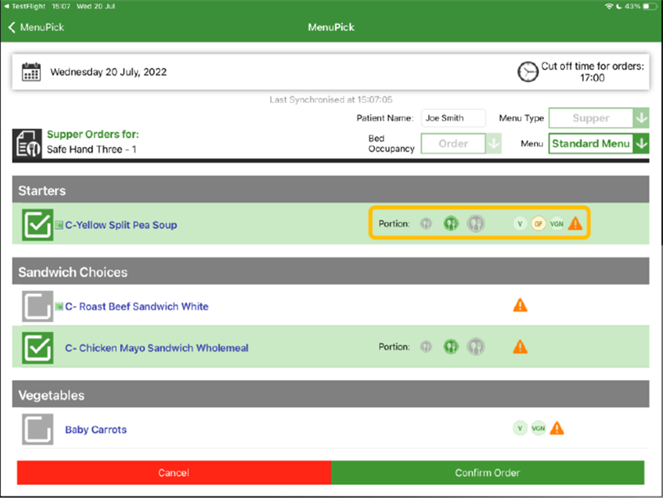Select small portion for Chicken Mayo Sandwich

click(426, 347)
